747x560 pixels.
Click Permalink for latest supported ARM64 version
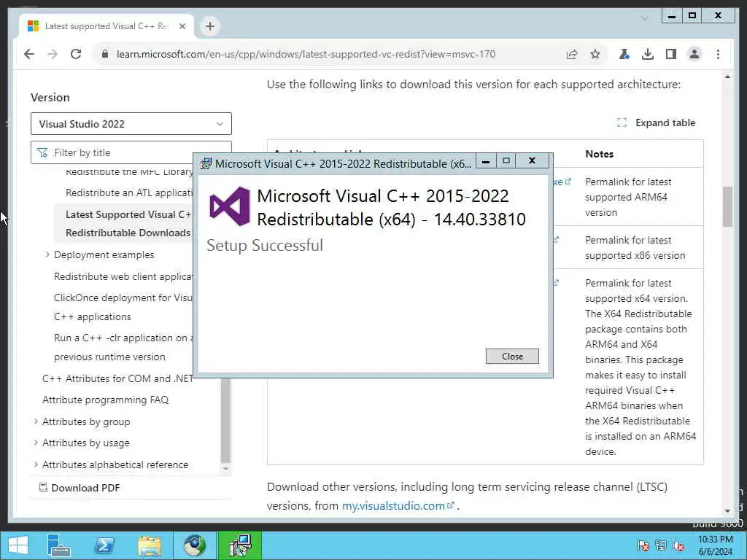pos(628,197)
